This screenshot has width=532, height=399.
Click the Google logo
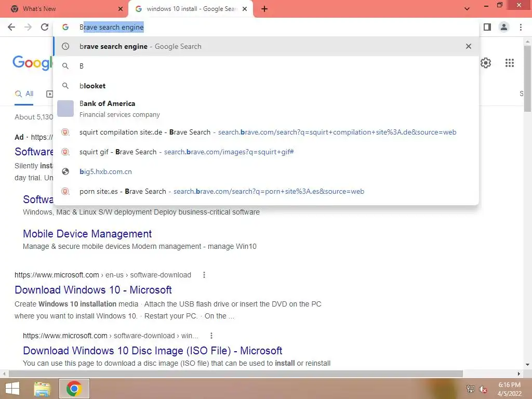pos(33,63)
